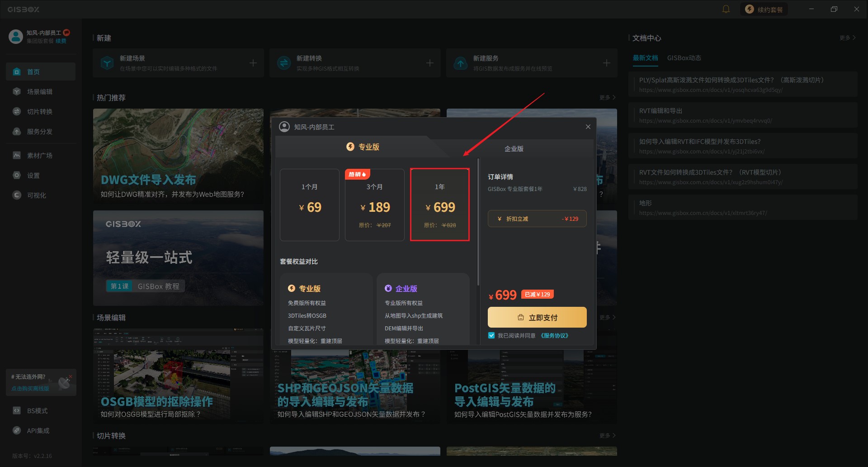Open SHP和GEOJSON矢量数据 tutorial thumbnail
The height and width of the screenshot is (467, 868).
(x=355, y=387)
